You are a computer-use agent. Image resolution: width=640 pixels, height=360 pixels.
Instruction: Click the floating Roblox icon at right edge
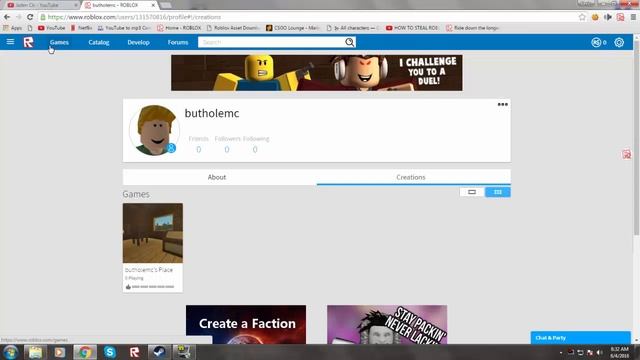(x=627, y=154)
